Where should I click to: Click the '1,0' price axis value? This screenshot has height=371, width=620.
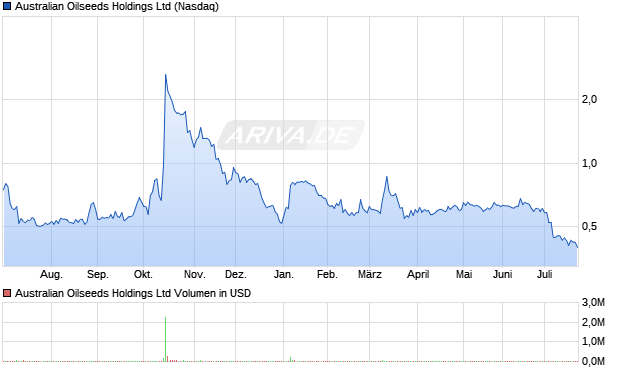click(589, 163)
